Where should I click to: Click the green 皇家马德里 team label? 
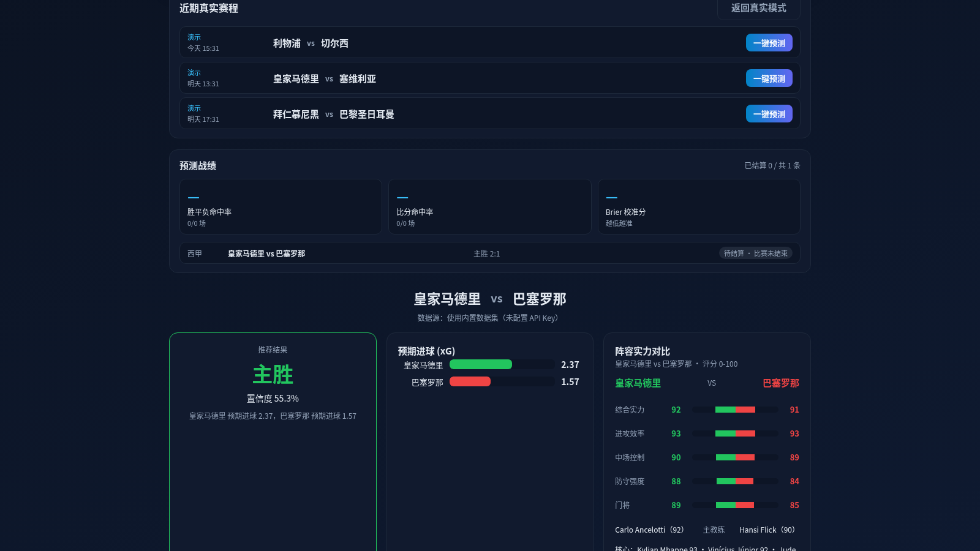(638, 383)
